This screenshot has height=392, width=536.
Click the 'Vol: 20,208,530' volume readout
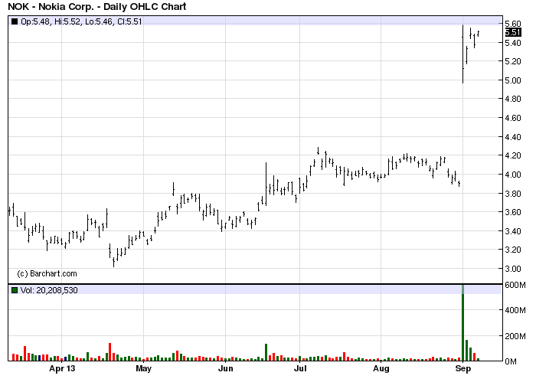pyautogui.click(x=49, y=290)
